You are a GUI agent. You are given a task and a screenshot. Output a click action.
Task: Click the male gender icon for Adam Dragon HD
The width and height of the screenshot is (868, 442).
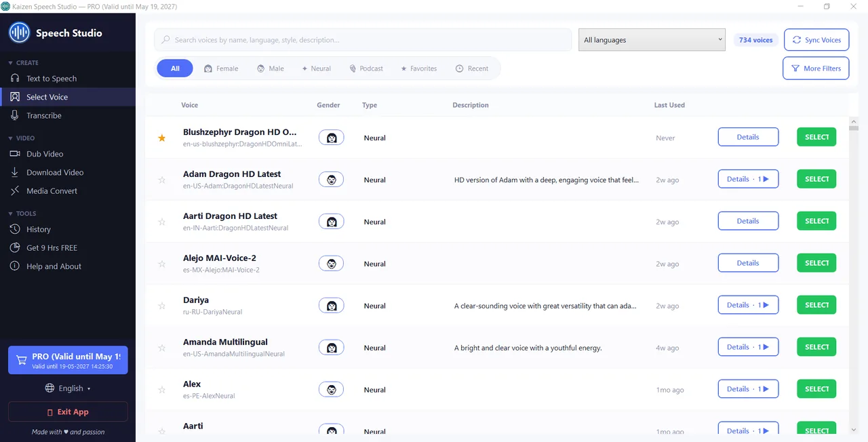[x=332, y=180]
